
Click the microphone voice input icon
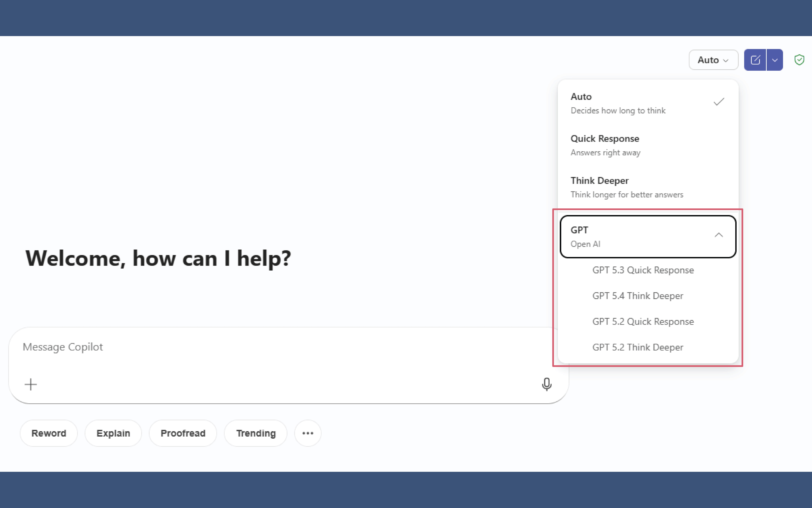pyautogui.click(x=546, y=384)
